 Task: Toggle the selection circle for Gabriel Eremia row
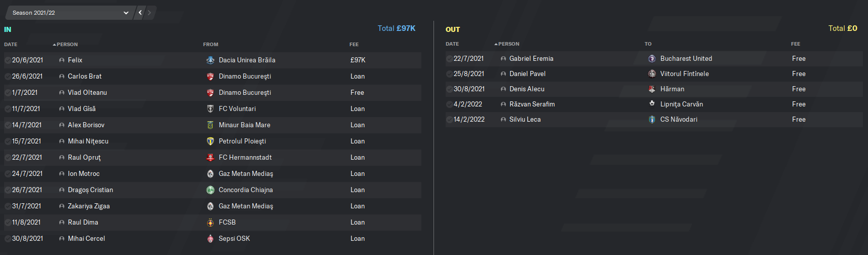[x=449, y=58]
